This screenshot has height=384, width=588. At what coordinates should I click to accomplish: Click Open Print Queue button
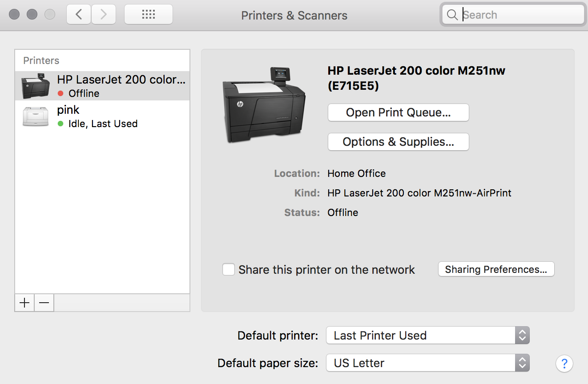399,112
